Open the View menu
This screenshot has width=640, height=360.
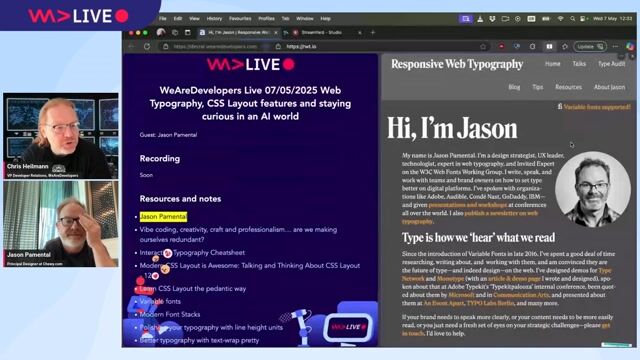(194, 19)
